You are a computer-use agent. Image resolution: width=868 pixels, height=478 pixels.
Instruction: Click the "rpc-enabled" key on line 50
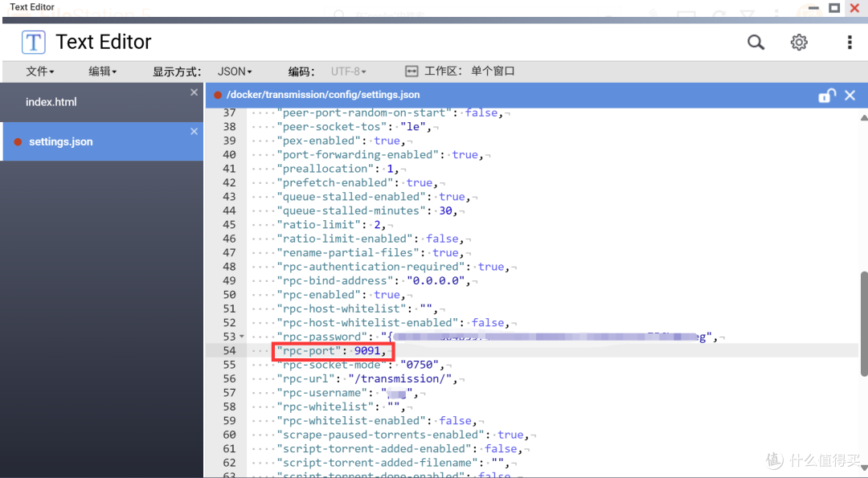(x=319, y=295)
